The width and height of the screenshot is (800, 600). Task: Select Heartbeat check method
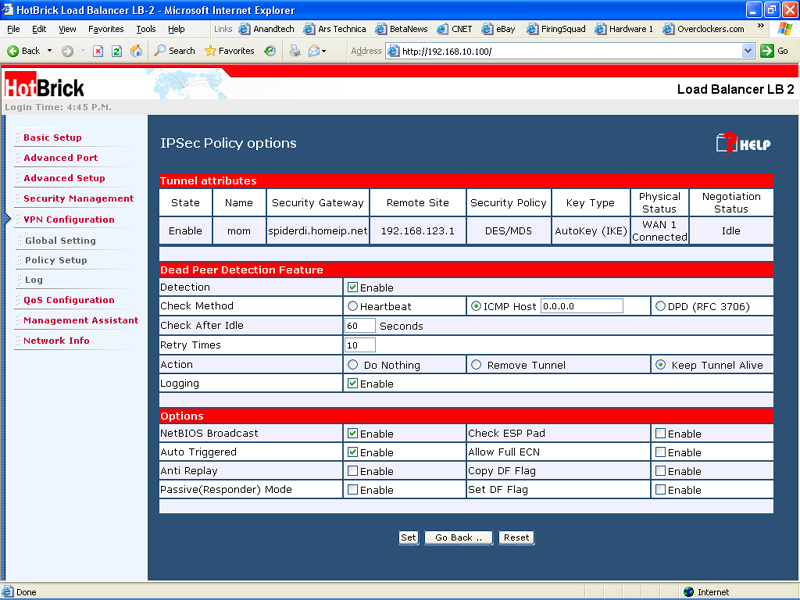point(353,306)
